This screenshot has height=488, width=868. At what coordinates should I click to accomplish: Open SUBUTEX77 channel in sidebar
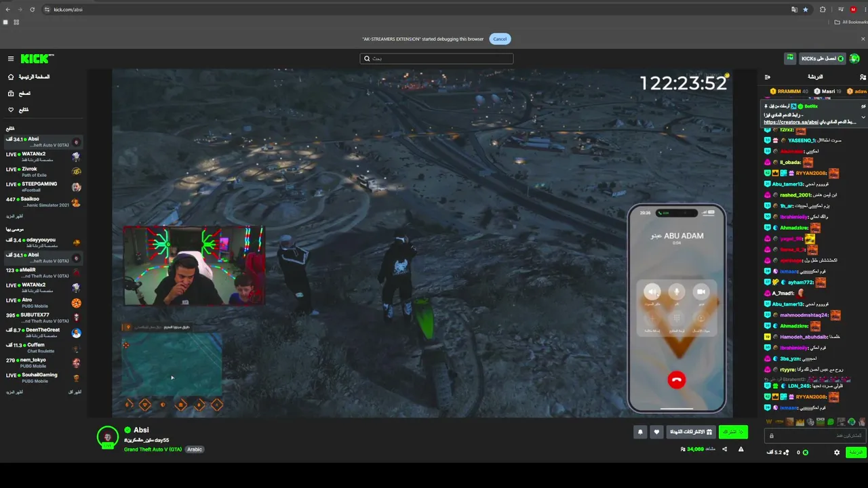pos(43,318)
